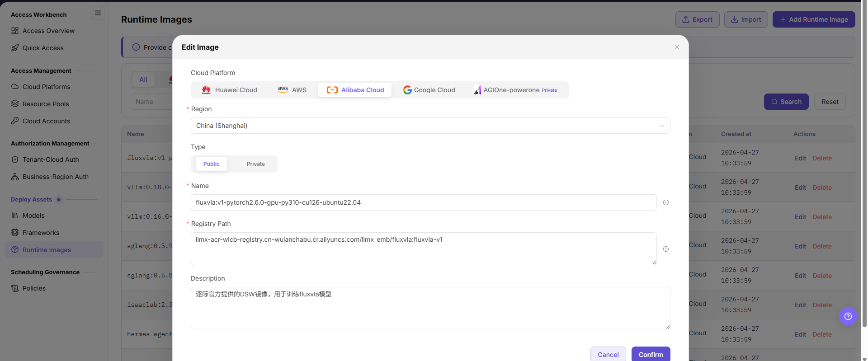Screen dimensions: 868x361
Task: Open the Region dropdown
Action: (x=430, y=126)
